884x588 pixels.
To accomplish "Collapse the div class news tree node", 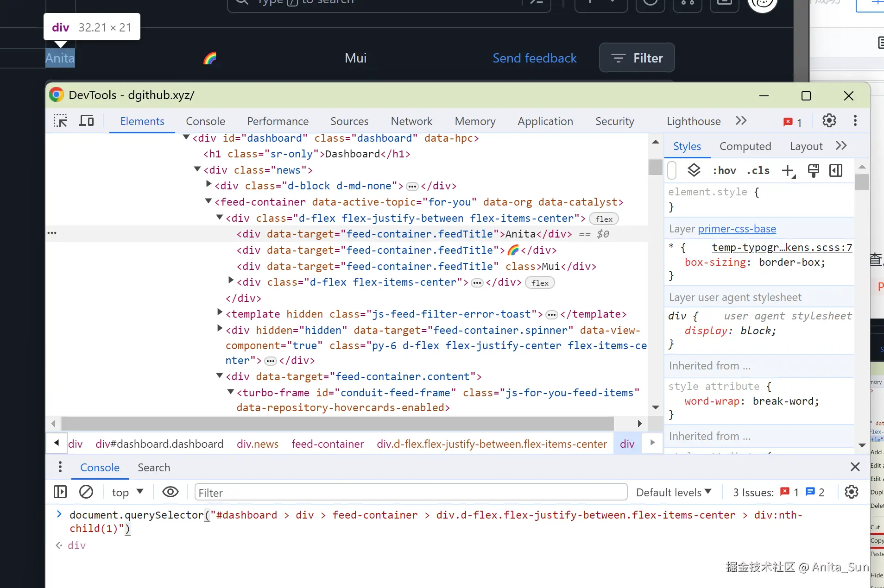I will click(197, 169).
